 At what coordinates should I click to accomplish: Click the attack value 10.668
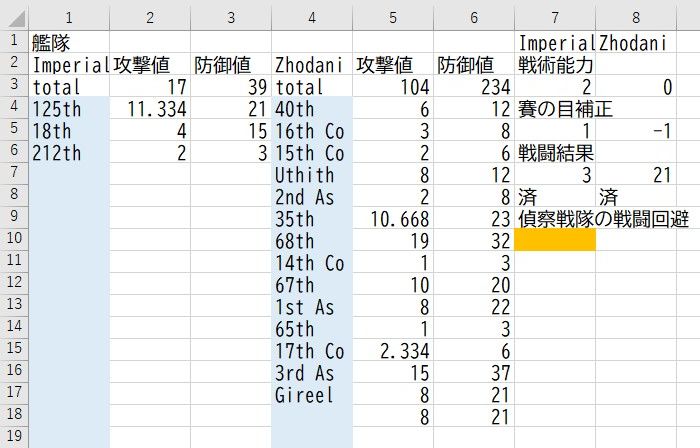pos(393,218)
